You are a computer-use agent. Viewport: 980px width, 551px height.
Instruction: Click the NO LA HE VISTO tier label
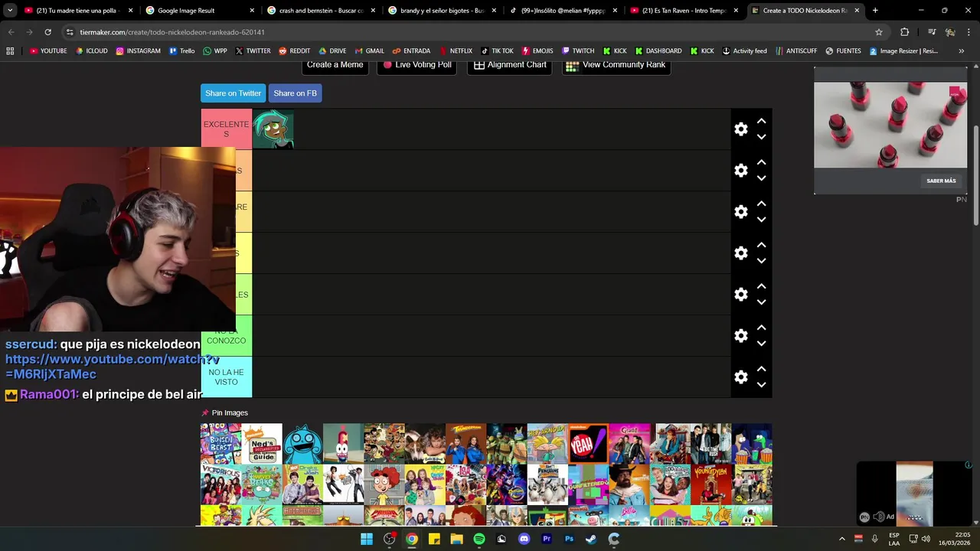226,377
